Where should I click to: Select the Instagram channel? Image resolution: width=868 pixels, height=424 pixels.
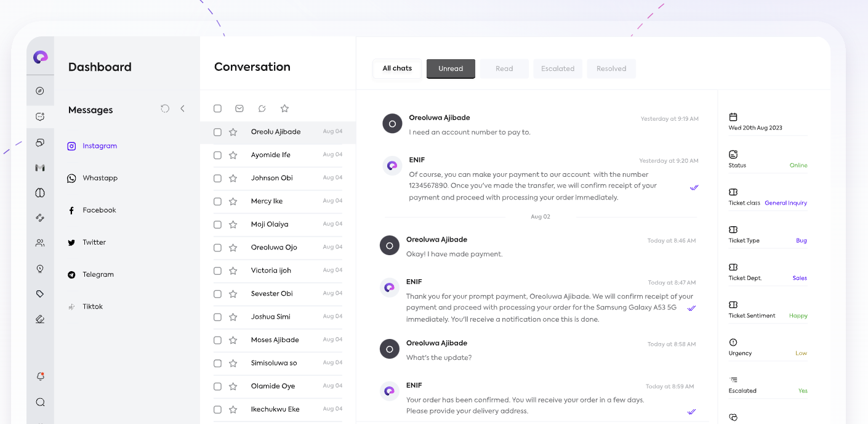click(x=92, y=146)
